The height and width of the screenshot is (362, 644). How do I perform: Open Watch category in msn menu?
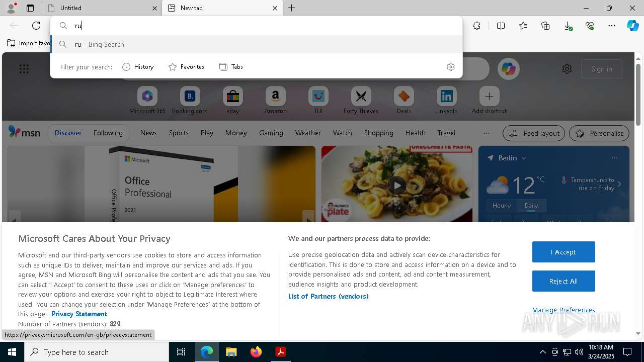coord(343,133)
